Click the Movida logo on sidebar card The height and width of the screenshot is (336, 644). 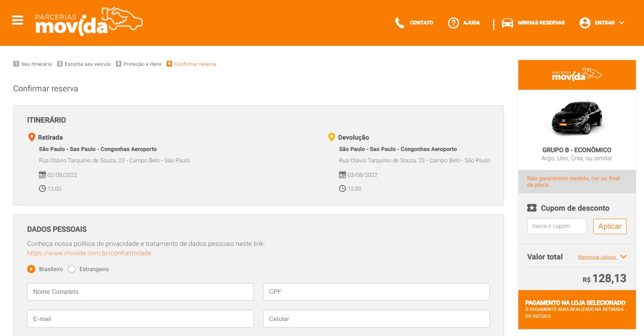coord(577,75)
